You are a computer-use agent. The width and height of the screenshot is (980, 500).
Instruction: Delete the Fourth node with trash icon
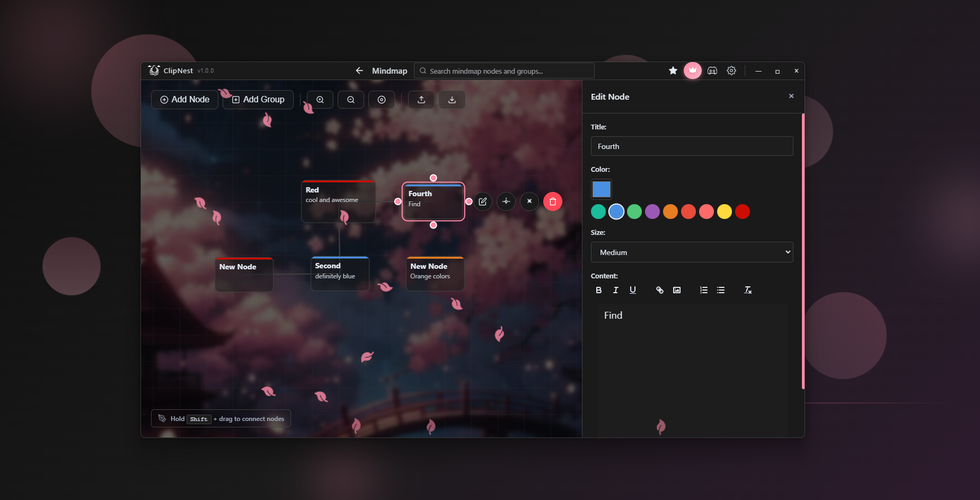click(x=552, y=201)
